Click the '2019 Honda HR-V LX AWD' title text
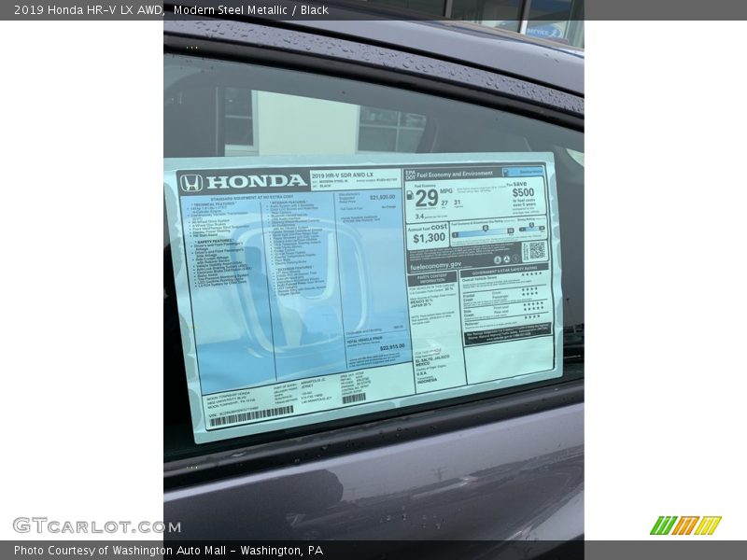Image resolution: width=747 pixels, height=560 pixels. coord(90,10)
